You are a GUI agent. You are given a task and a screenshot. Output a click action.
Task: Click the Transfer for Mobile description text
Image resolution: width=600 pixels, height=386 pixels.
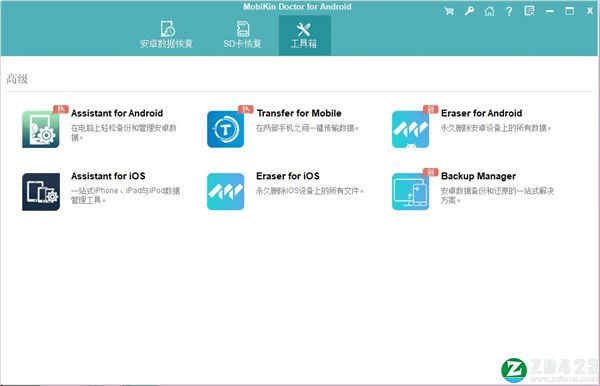[x=307, y=128]
